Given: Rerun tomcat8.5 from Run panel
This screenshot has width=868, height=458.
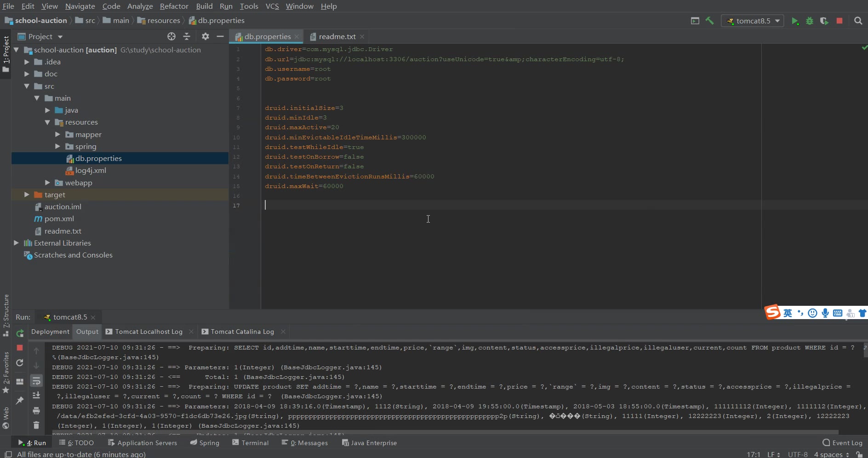Looking at the screenshot, I should click(20, 333).
